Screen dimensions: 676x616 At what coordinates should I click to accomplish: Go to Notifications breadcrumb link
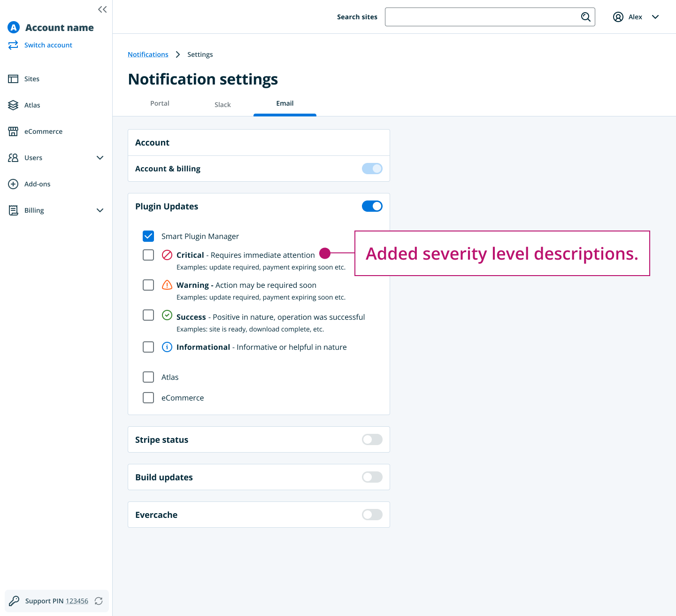(x=148, y=54)
